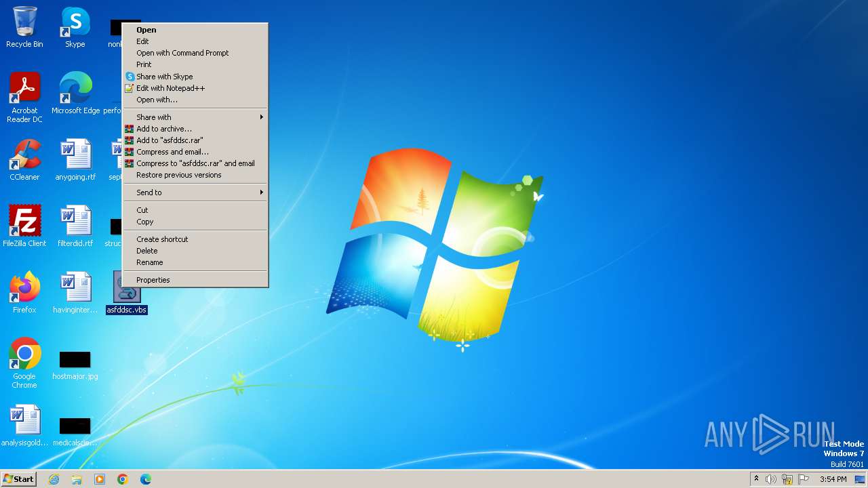Screen dimensions: 868x488
Task: Choose Delete from the context menu
Action: point(195,251)
